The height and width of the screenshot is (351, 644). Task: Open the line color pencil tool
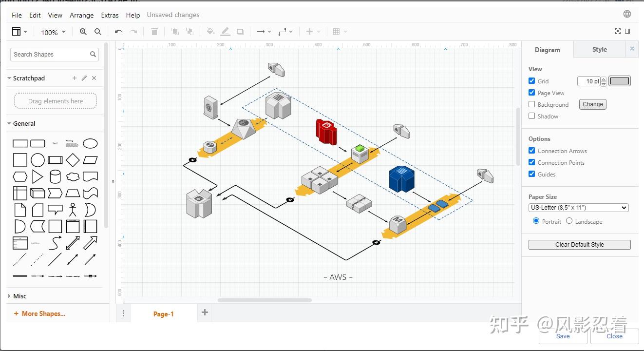pyautogui.click(x=225, y=32)
